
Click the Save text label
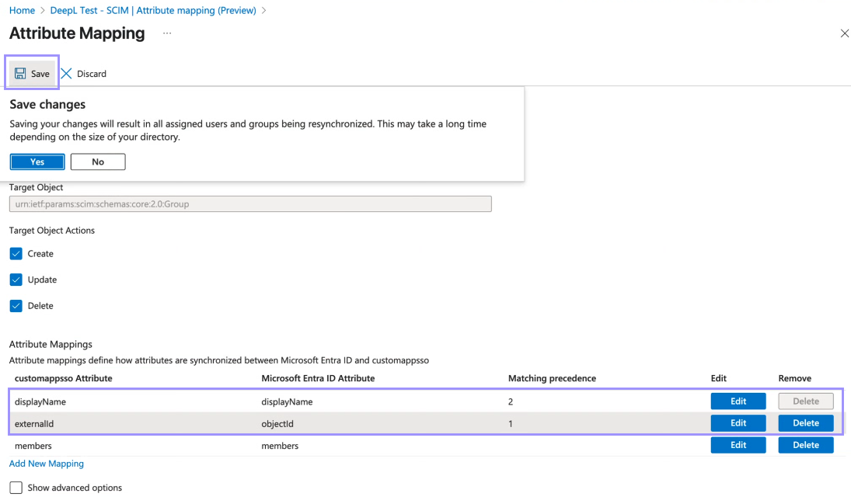point(40,74)
